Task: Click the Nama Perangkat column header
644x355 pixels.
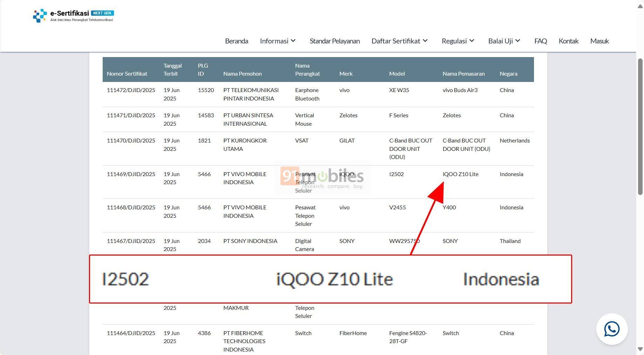Action: (307, 69)
